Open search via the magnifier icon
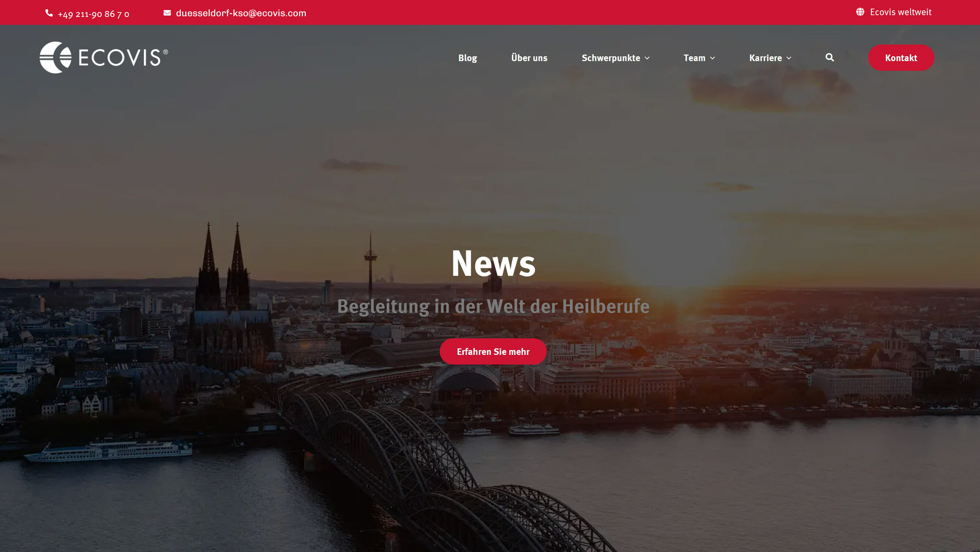Image resolution: width=980 pixels, height=552 pixels. click(x=829, y=57)
